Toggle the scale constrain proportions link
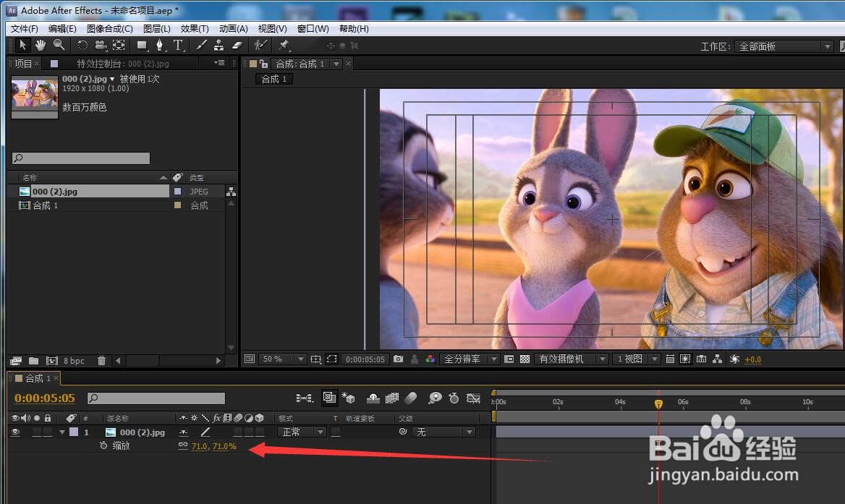This screenshot has height=504, width=845. 183,446
